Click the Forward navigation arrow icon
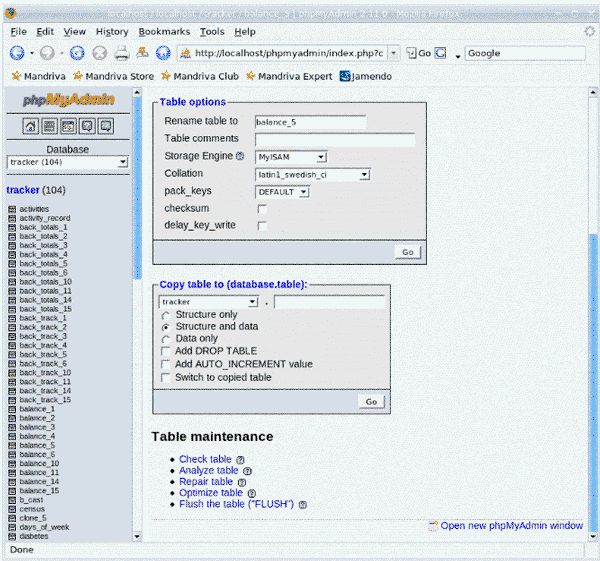The height and width of the screenshot is (561, 600). pyautogui.click(x=47, y=53)
